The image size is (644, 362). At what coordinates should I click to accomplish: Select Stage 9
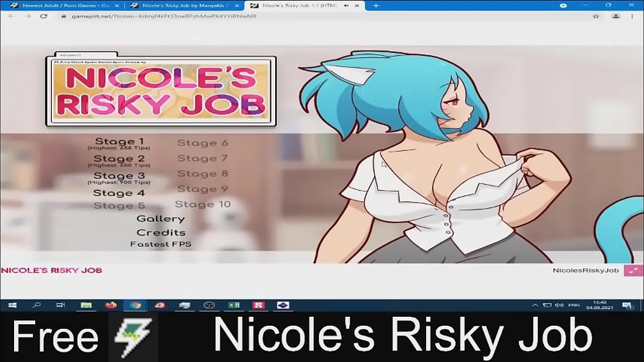click(203, 189)
